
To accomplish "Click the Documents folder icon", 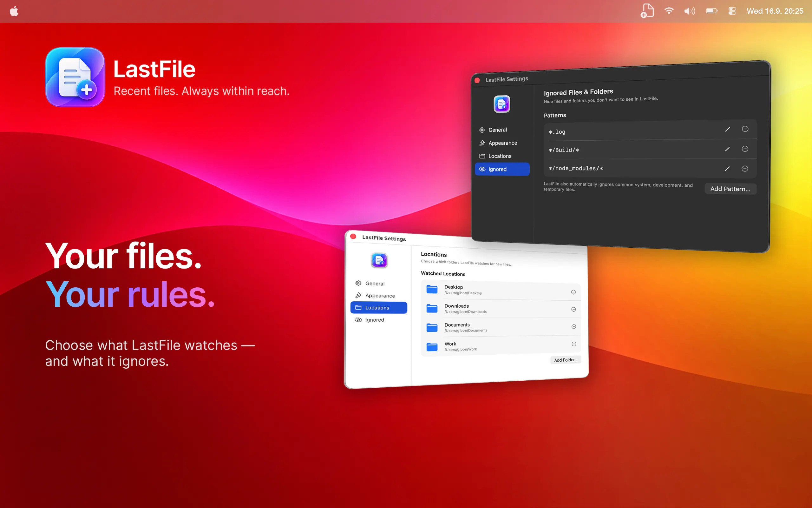I will (432, 327).
